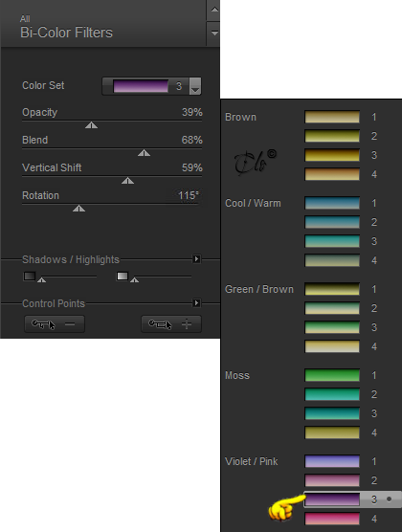Expand the Shadows / Highlights section
The image size is (402, 532).
tap(196, 259)
